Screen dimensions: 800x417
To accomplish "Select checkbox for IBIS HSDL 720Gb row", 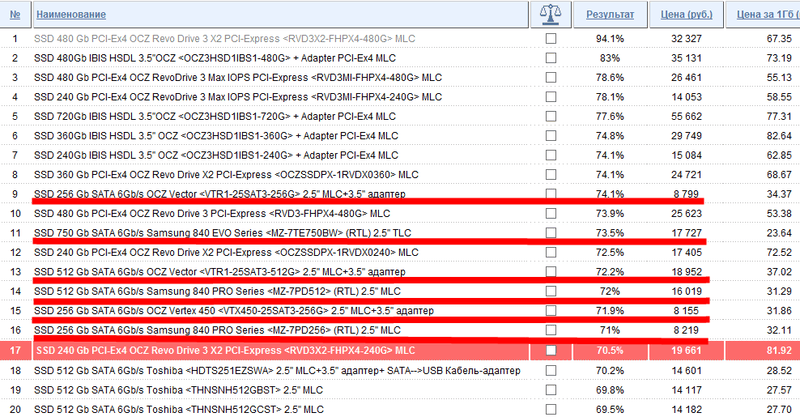I will pos(551,116).
